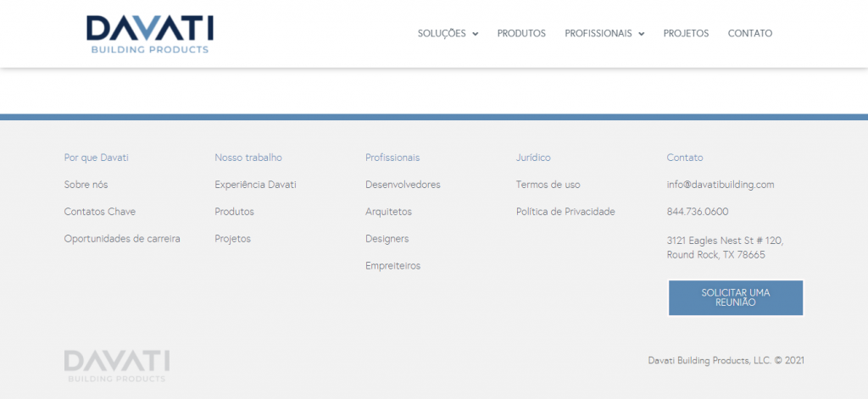Expand the Profissionais dropdown chevron in header

(641, 34)
